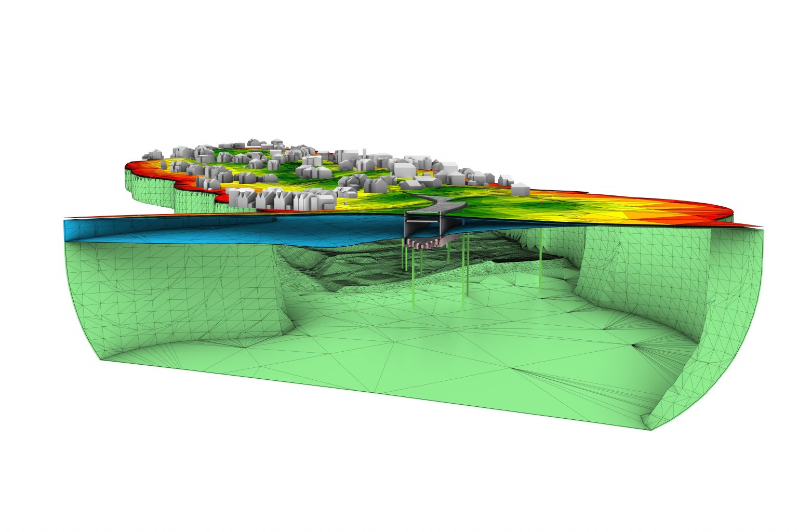Viewport: 798px width, 532px height.
Task: Select the longest green pile beneath the foundation
Action: click(x=413, y=281)
